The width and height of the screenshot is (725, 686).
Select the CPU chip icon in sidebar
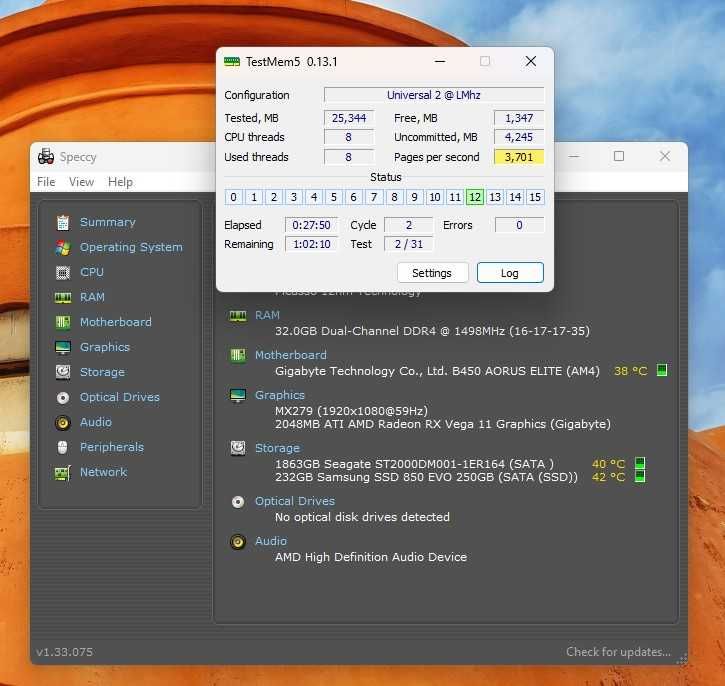[63, 273]
